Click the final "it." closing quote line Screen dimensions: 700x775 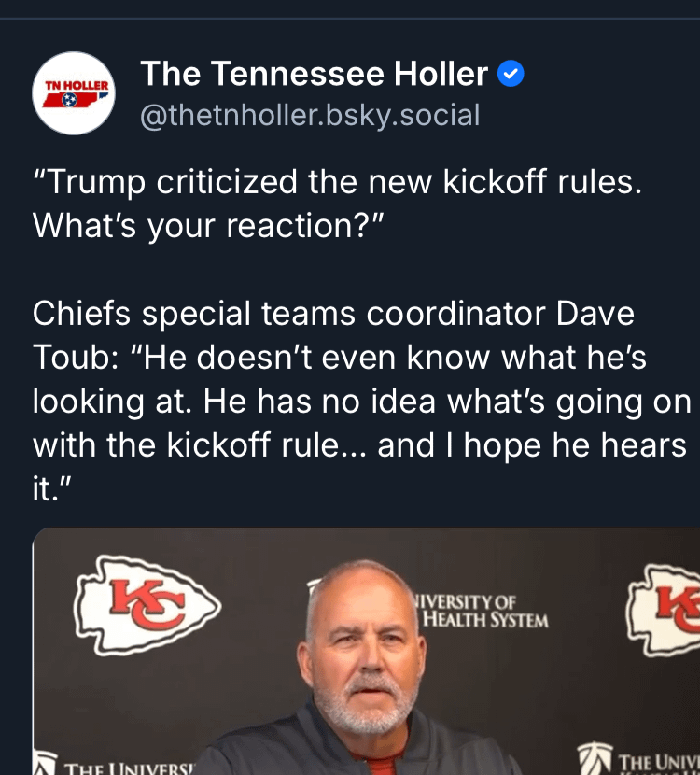tap(53, 490)
